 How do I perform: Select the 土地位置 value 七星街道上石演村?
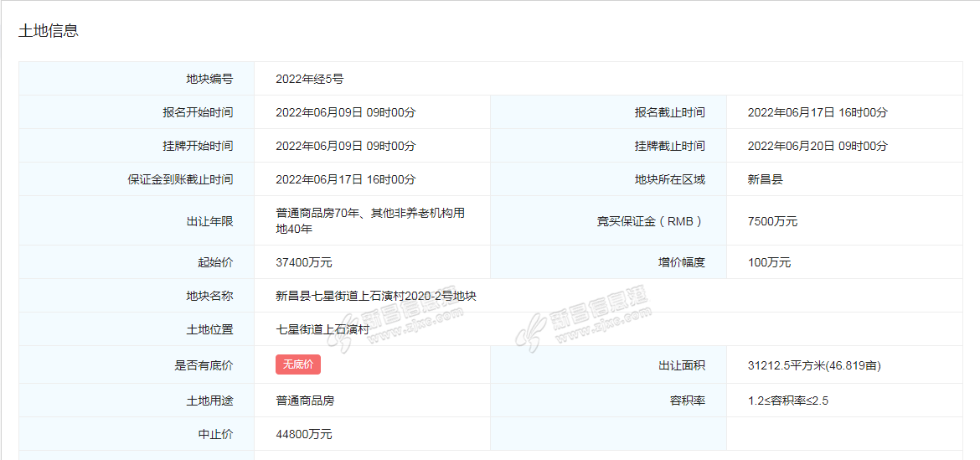pos(322,329)
